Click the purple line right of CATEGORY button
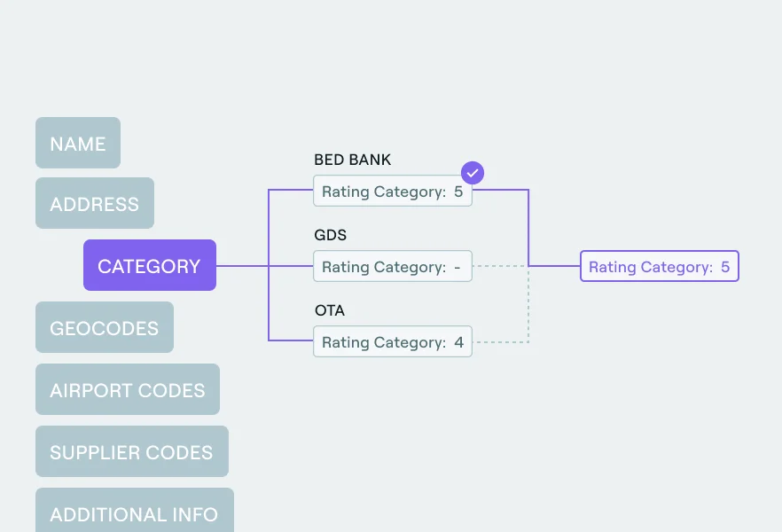 click(x=241, y=266)
